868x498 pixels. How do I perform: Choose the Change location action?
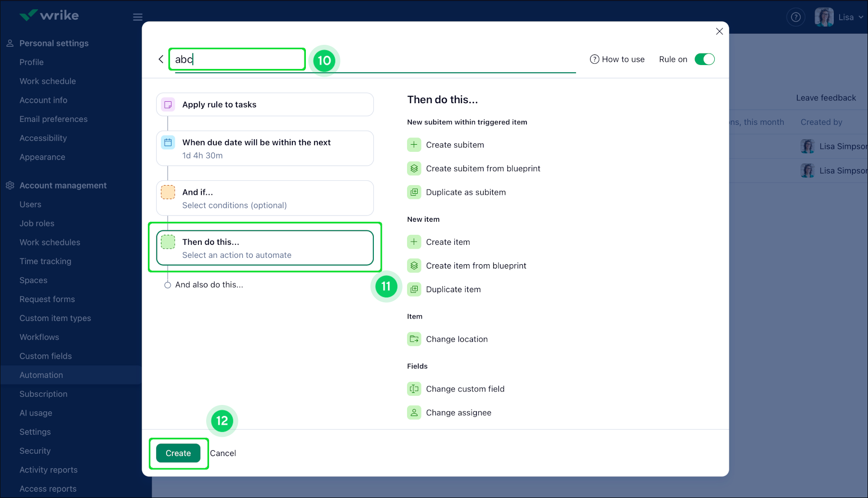click(x=457, y=339)
